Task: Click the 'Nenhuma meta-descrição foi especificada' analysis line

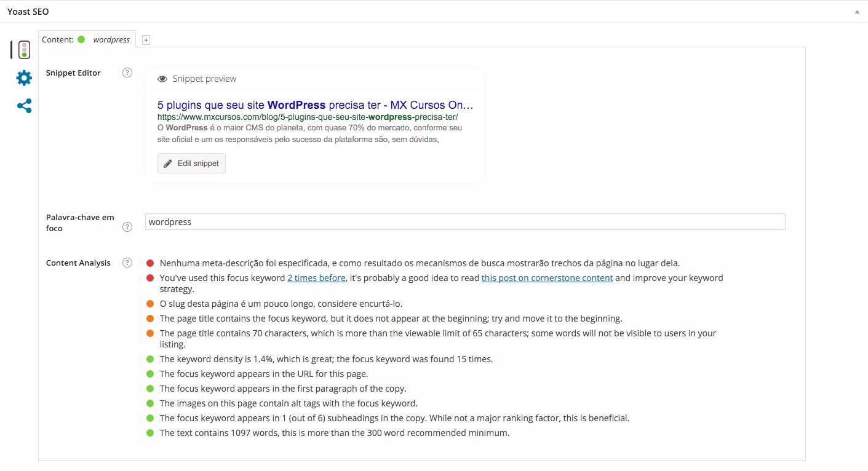Action: coord(420,263)
